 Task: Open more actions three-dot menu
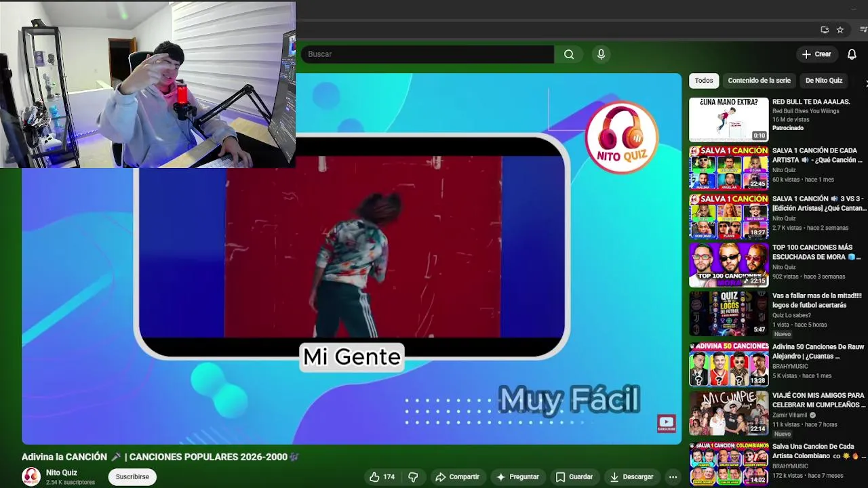point(673,477)
